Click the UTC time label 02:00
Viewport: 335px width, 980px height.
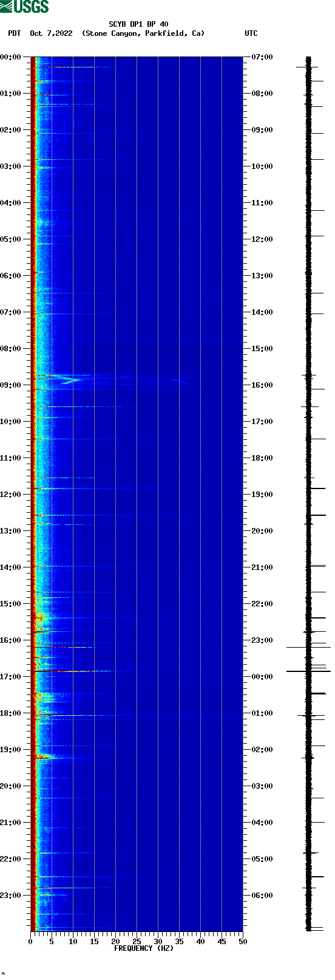coord(262,750)
